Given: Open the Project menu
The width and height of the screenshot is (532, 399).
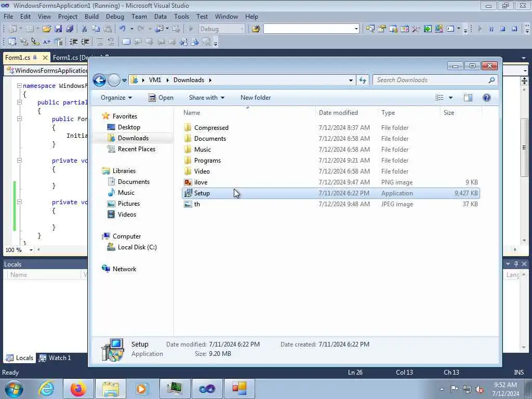Looking at the screenshot, I should click(x=68, y=17).
